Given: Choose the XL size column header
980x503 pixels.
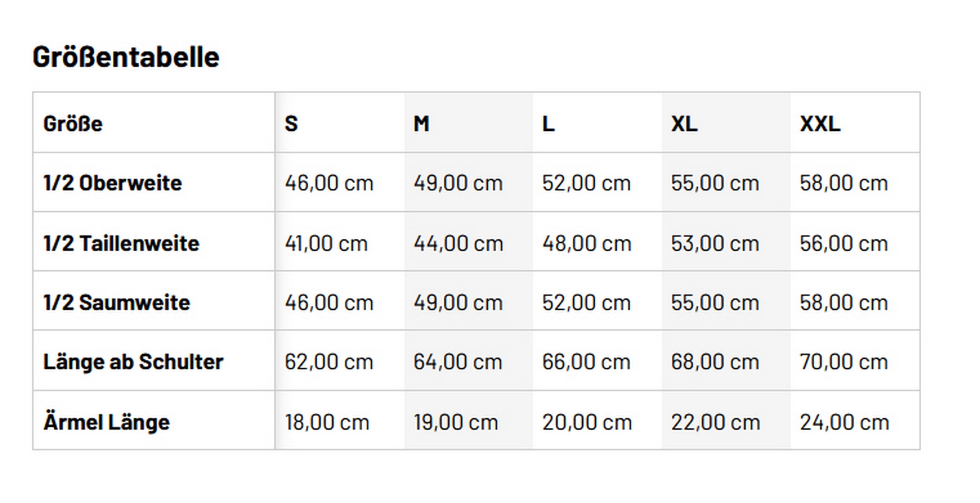Looking at the screenshot, I should [684, 124].
